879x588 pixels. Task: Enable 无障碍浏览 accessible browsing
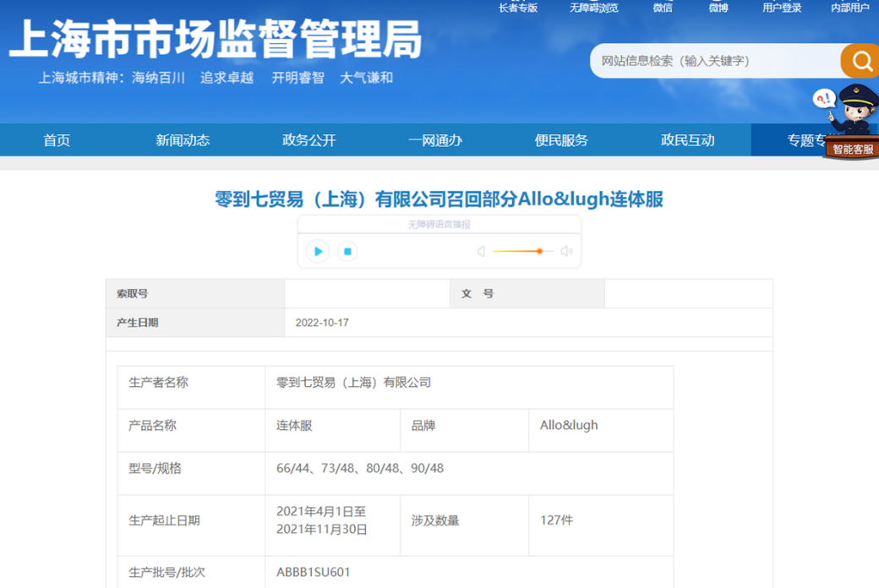pos(593,8)
